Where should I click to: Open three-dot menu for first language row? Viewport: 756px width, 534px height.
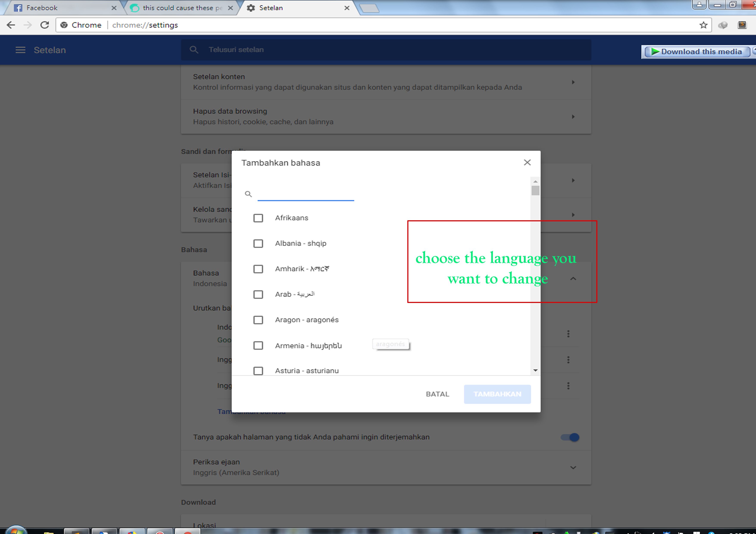[x=568, y=334]
